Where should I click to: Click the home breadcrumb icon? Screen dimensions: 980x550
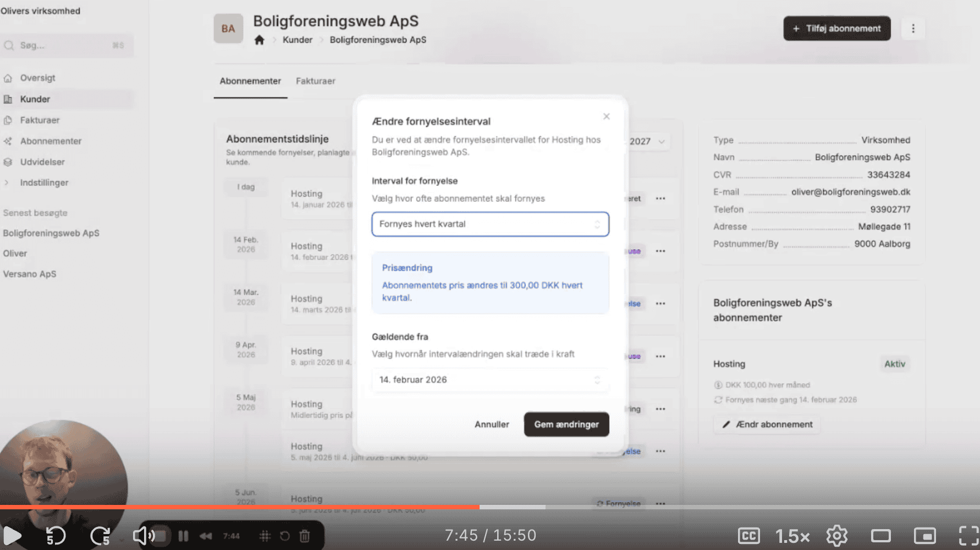point(260,40)
